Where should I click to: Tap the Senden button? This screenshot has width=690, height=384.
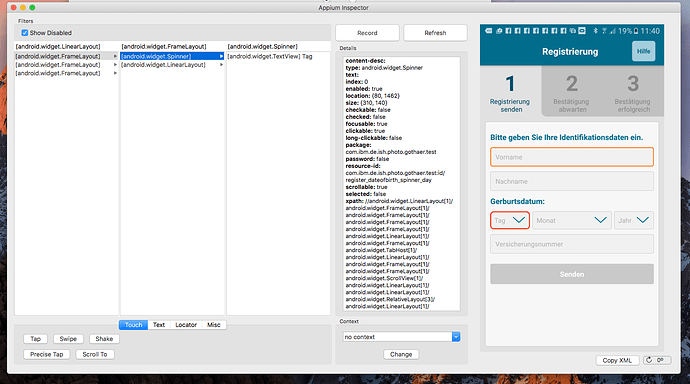572,274
